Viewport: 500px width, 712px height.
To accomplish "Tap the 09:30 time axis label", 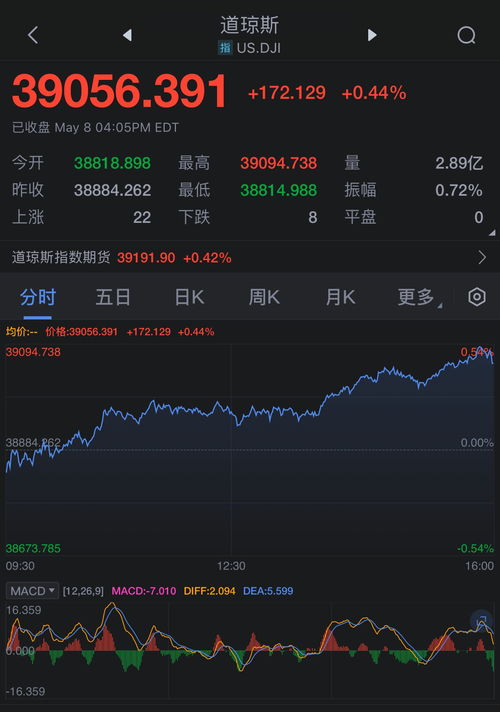I will tap(20, 566).
